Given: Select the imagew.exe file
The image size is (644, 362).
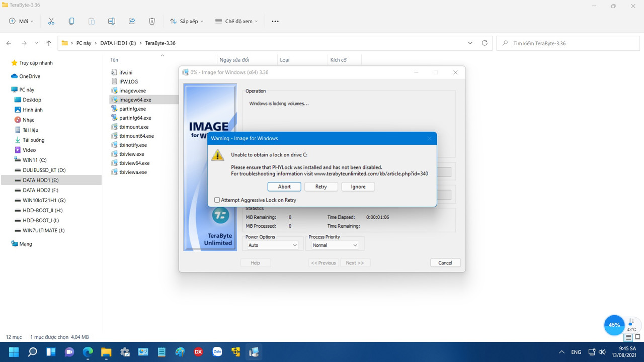Looking at the screenshot, I should (132, 90).
